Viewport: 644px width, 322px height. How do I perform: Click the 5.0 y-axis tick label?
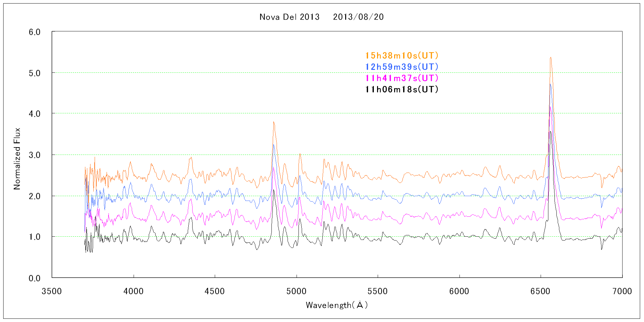pos(34,73)
